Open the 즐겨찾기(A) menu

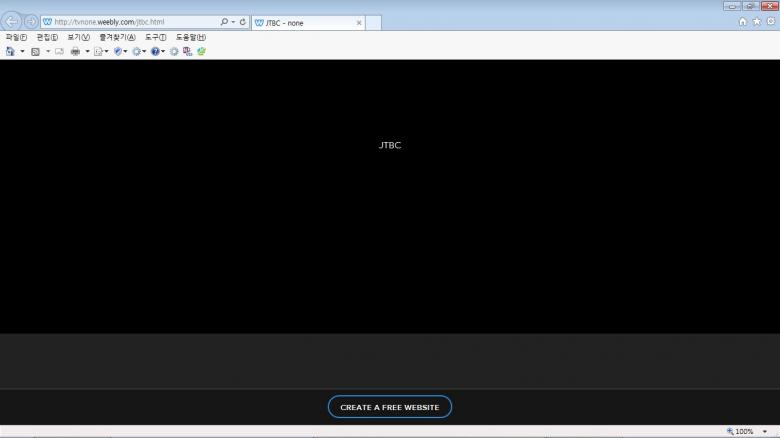[117, 37]
